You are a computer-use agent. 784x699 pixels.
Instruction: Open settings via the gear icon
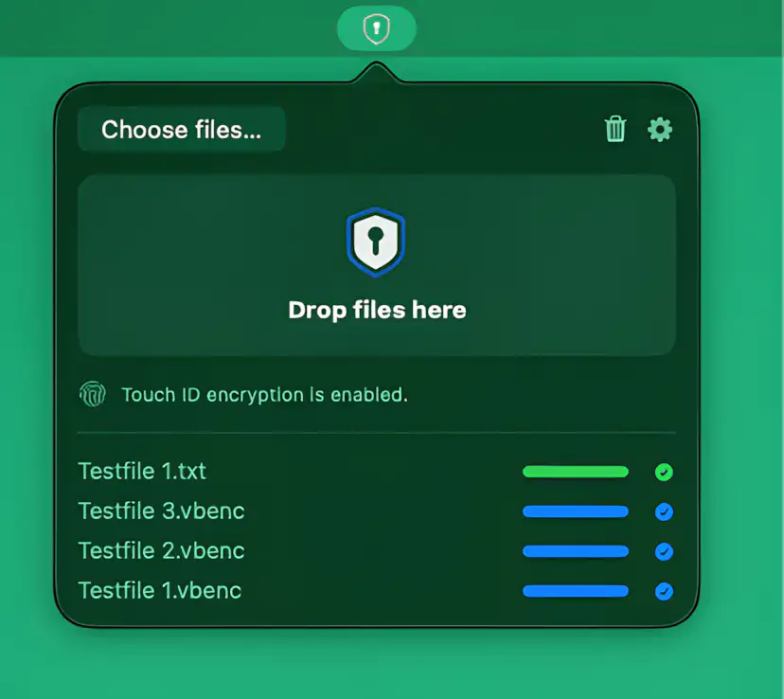pos(660,130)
